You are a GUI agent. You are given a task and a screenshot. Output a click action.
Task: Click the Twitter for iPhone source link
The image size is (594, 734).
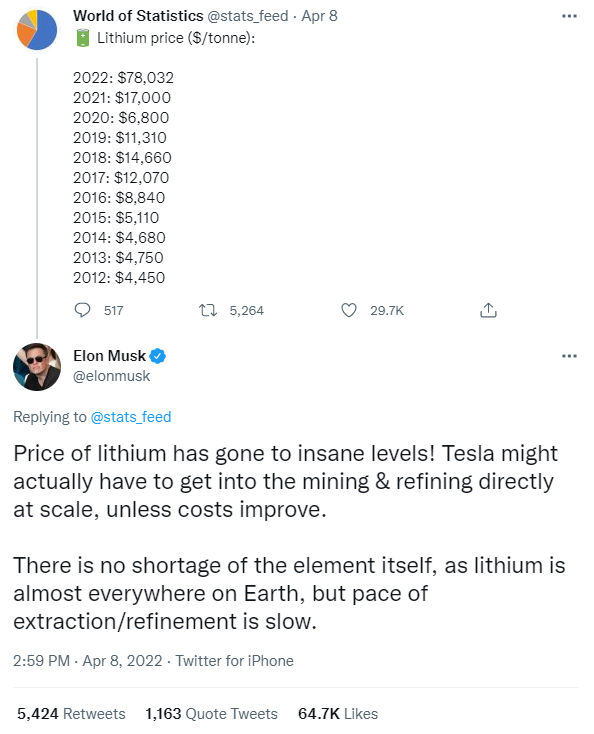coord(235,661)
